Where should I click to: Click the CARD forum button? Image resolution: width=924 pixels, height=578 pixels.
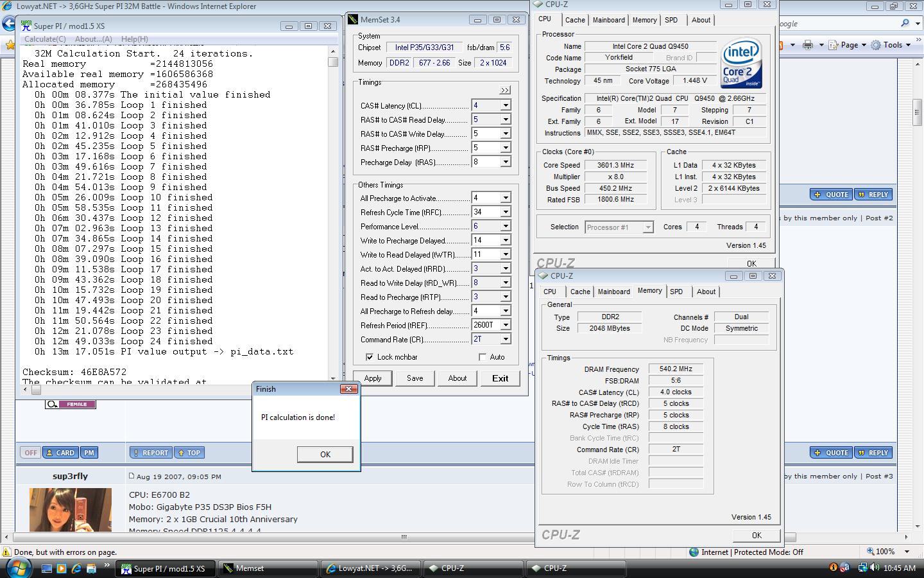point(60,453)
